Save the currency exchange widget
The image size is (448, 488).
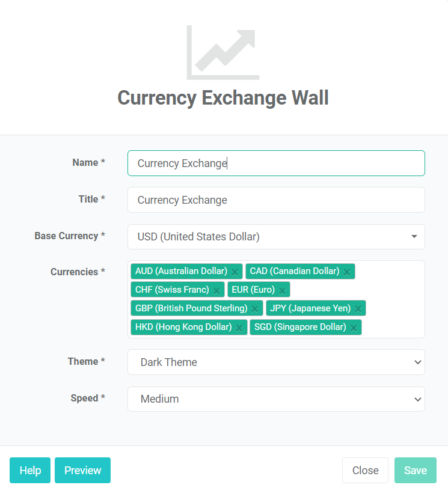[416, 471]
